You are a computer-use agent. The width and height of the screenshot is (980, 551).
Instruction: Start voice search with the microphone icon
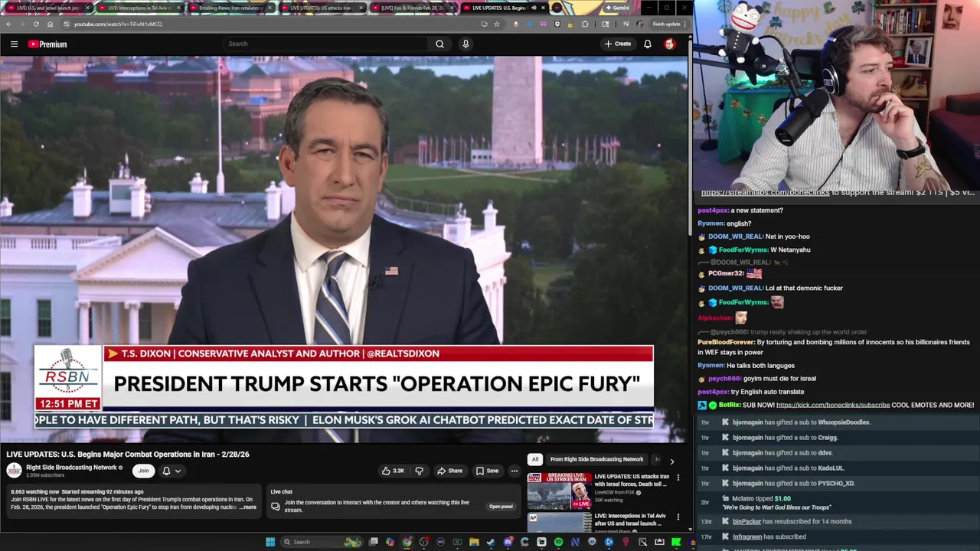pos(465,44)
